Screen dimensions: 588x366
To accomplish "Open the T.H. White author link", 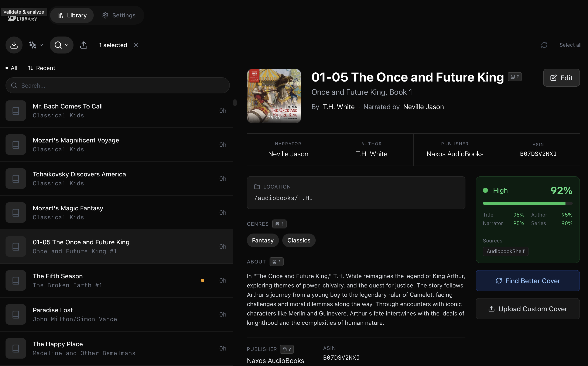I will (339, 107).
